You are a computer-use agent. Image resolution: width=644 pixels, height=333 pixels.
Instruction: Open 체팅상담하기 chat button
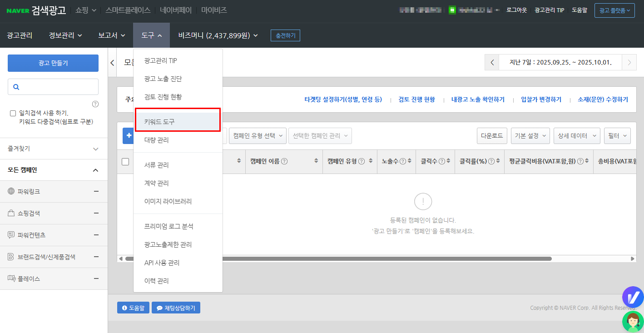[x=176, y=308]
